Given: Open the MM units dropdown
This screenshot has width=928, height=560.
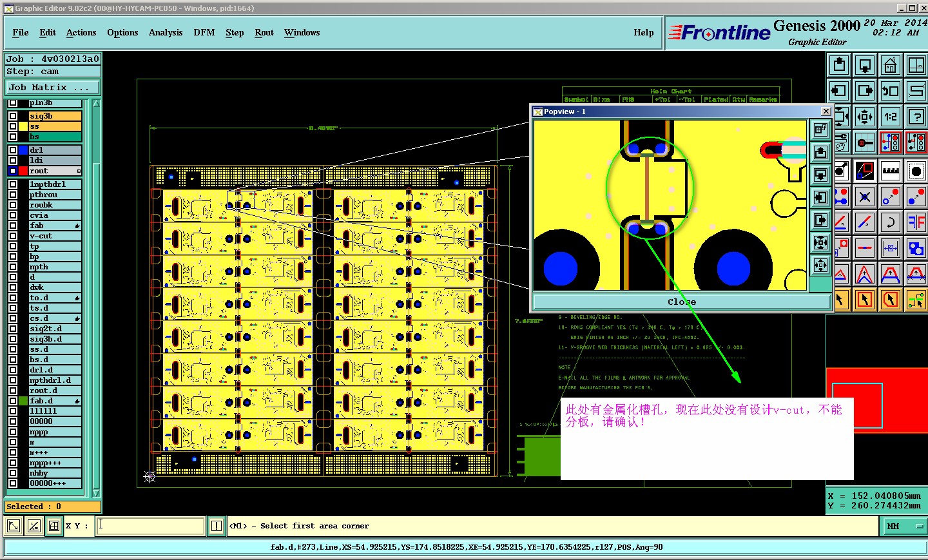Looking at the screenshot, I should (x=904, y=526).
